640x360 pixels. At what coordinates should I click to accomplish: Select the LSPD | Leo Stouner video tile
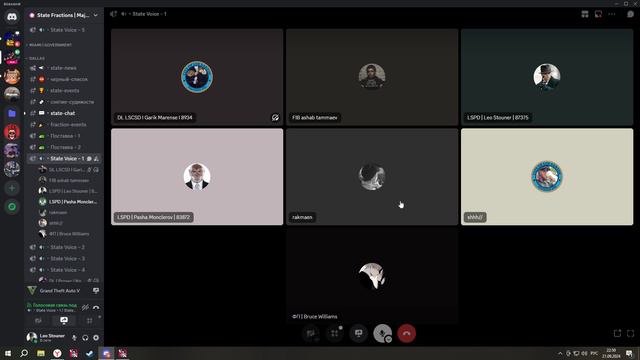coord(547,77)
